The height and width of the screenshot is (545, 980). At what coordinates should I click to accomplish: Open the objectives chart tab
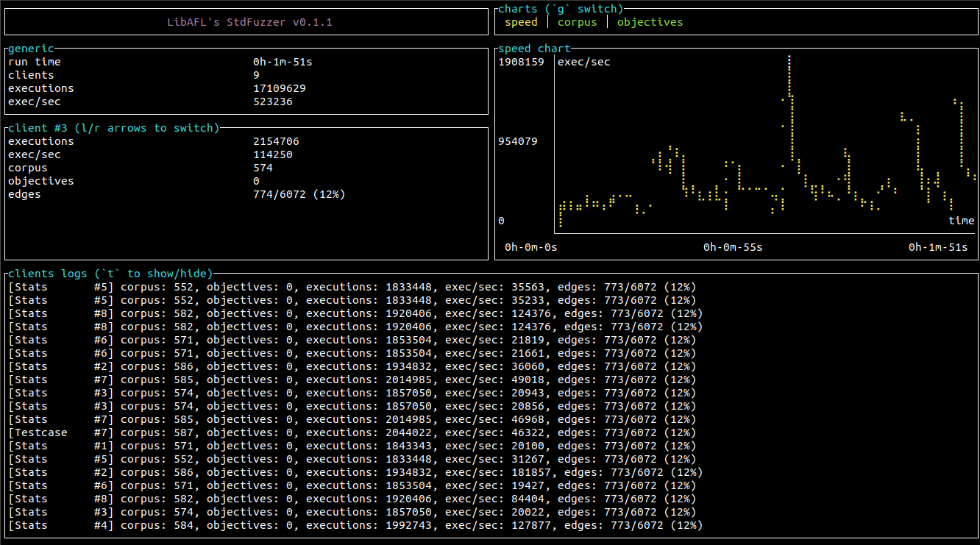[650, 22]
